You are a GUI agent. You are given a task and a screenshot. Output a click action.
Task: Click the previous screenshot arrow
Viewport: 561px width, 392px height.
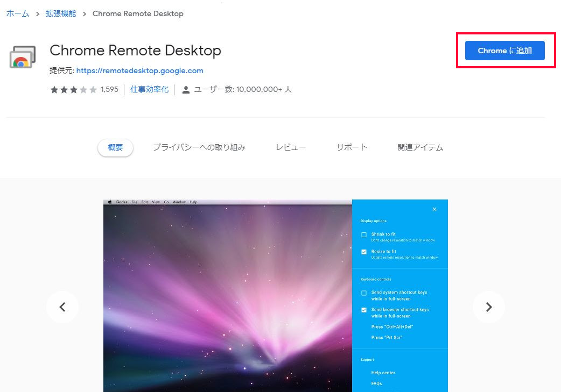coord(62,307)
